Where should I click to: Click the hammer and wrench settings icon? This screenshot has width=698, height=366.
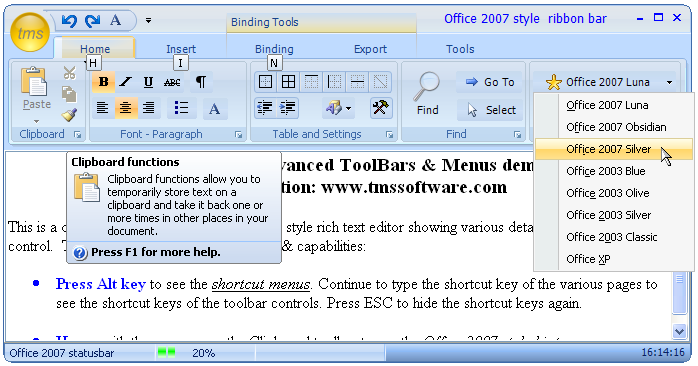[381, 107]
